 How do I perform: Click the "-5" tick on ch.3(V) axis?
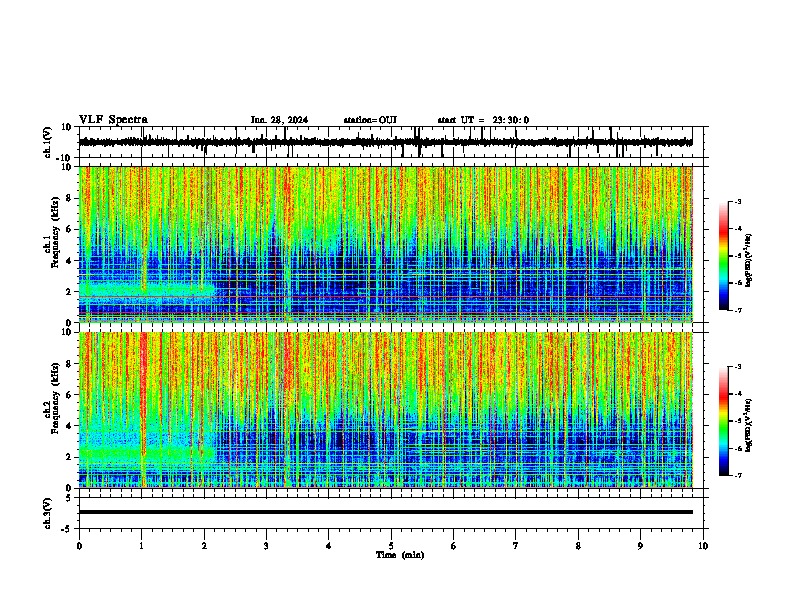[x=68, y=529]
